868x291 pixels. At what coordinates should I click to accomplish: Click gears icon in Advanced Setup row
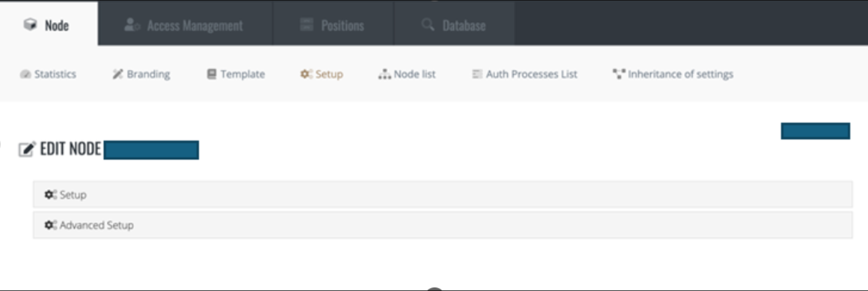pos(51,225)
